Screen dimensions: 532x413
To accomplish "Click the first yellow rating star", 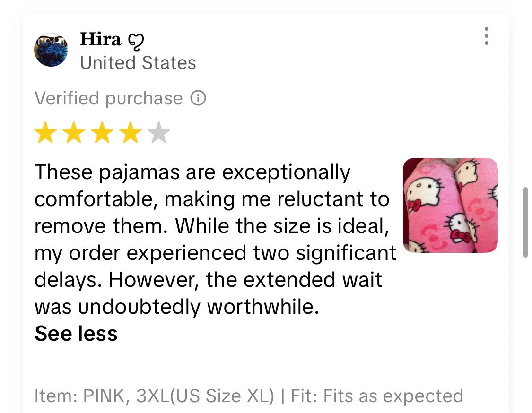I will [45, 133].
